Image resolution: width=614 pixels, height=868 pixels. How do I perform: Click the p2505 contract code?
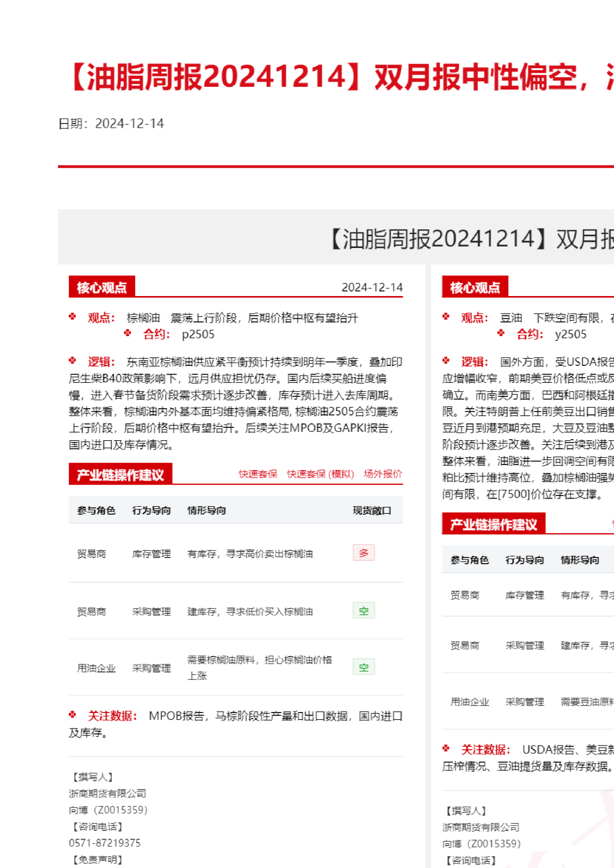tap(198, 334)
